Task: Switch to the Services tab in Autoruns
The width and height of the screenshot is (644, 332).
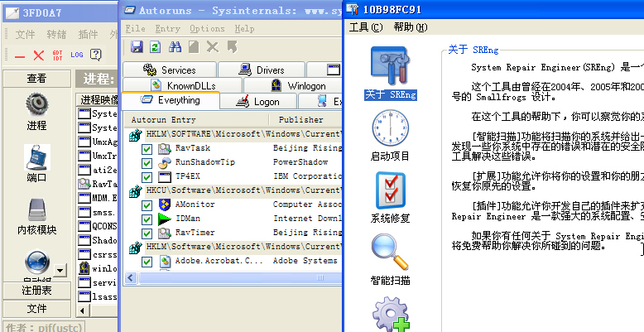Action: 169,70
